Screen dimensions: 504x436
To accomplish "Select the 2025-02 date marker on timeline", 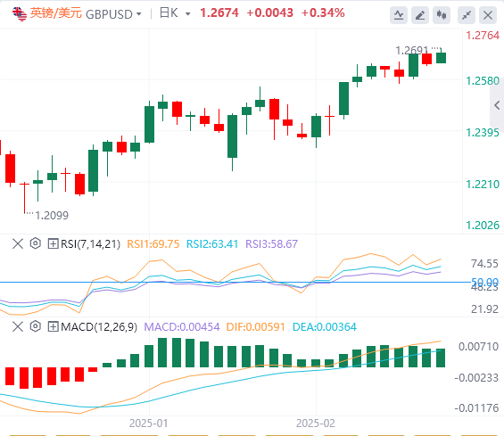I will coord(315,424).
